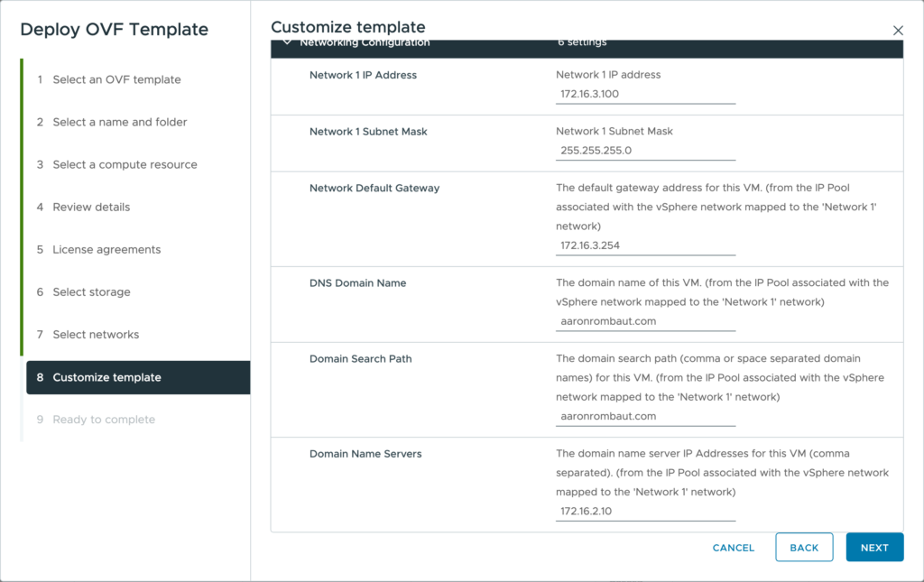Image resolution: width=924 pixels, height=582 pixels.
Task: Proceed with the Next button
Action: (x=874, y=548)
